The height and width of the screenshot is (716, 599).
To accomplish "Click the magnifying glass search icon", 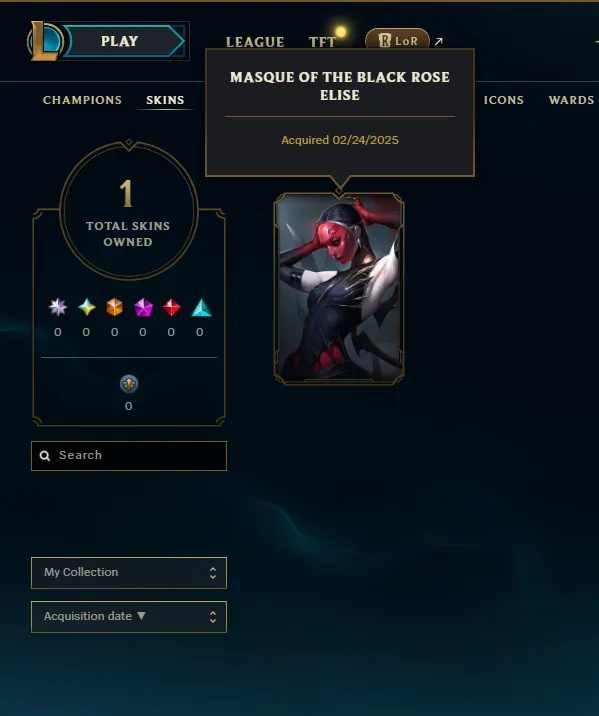I will 45,456.
